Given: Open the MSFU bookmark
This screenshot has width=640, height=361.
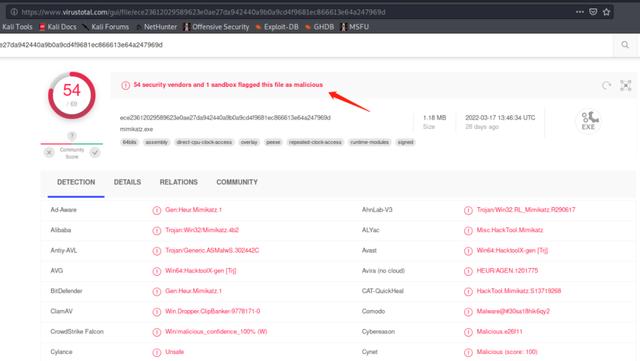Looking at the screenshot, I should tap(355, 27).
